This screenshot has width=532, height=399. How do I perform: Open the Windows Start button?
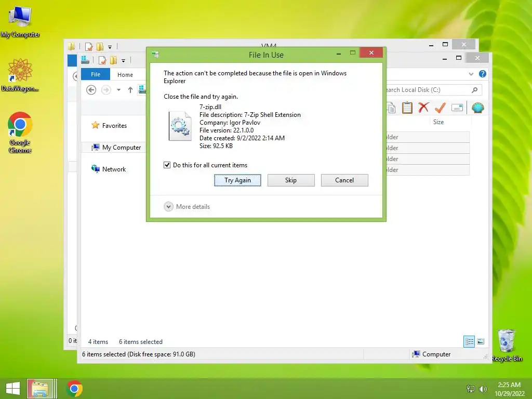click(x=13, y=389)
